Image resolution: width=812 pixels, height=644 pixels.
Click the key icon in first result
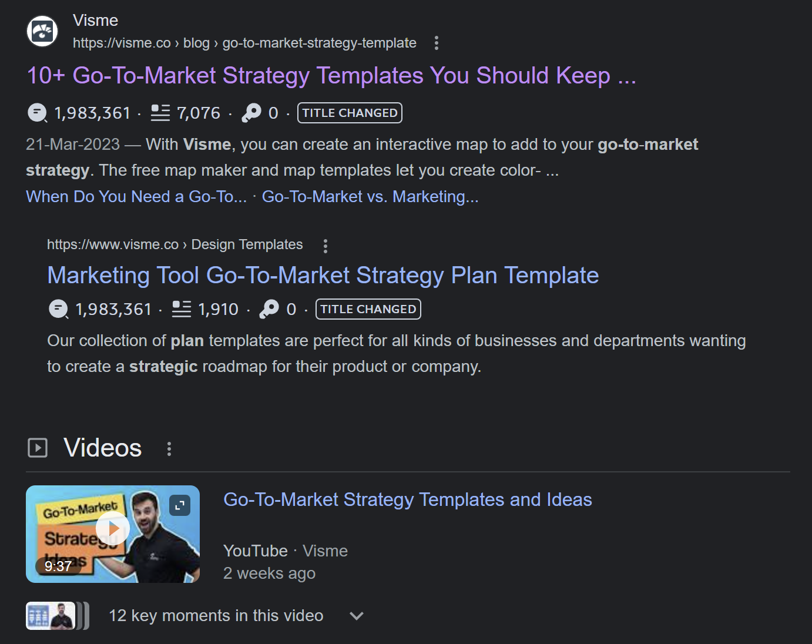(x=251, y=112)
